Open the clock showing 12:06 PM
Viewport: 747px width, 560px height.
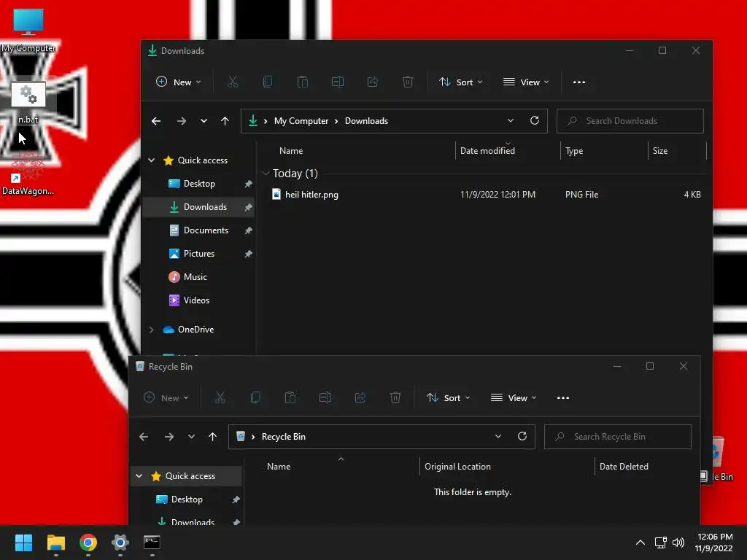pyautogui.click(x=715, y=542)
